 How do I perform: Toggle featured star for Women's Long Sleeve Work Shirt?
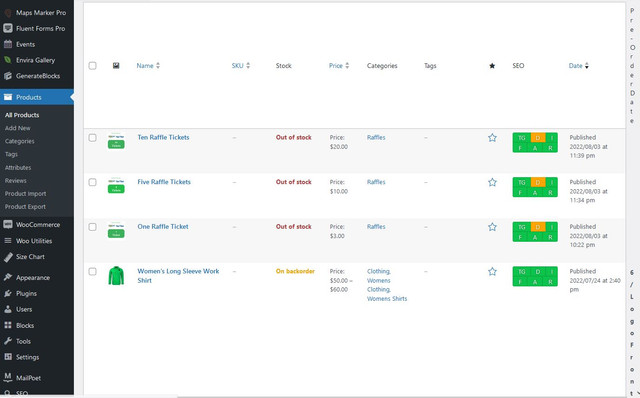(x=492, y=272)
